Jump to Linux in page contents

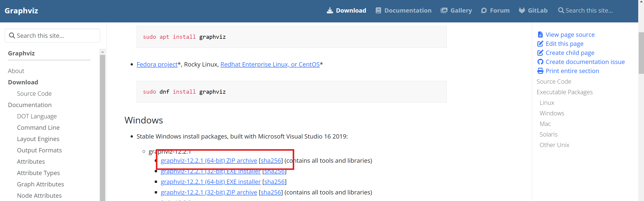coord(547,103)
